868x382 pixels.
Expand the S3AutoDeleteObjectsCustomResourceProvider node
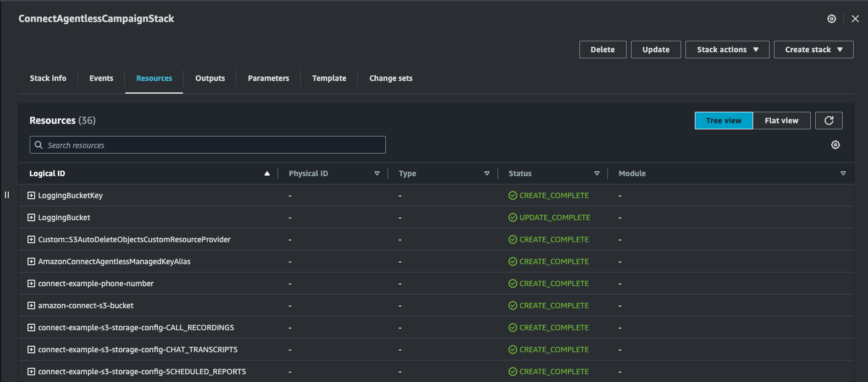31,239
